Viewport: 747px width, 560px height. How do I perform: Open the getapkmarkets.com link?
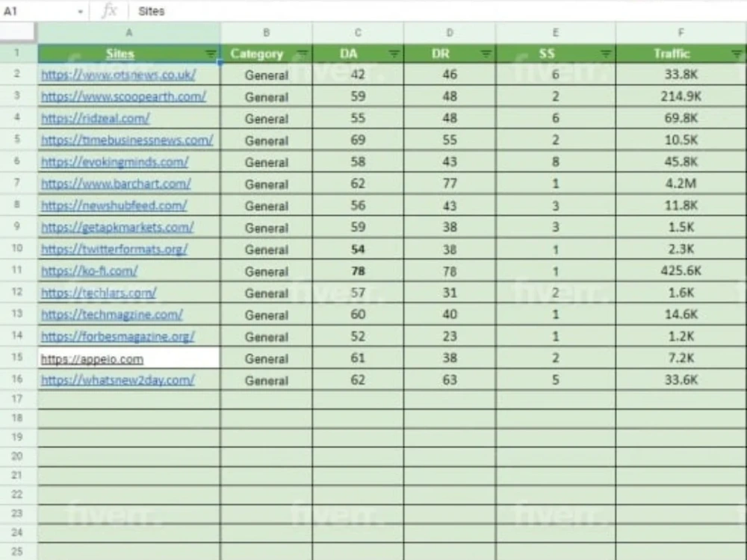pyautogui.click(x=117, y=228)
